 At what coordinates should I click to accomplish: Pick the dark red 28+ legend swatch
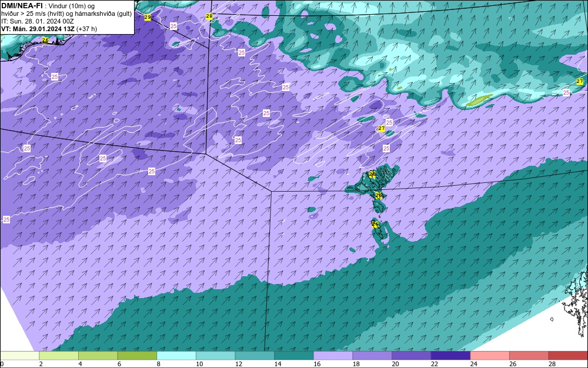(568, 356)
